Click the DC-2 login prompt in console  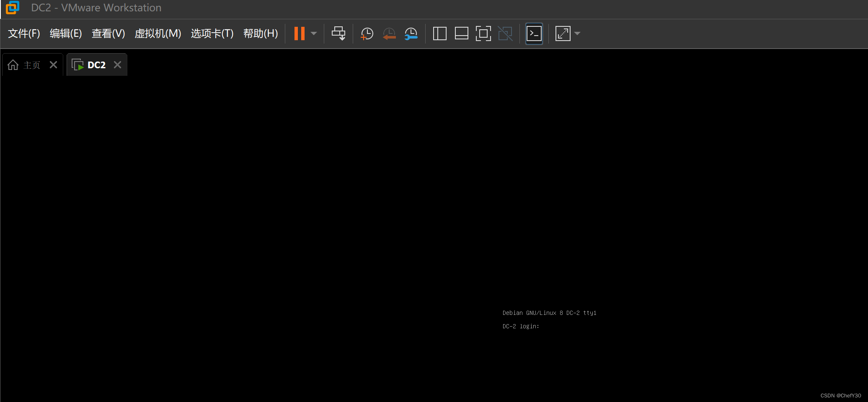point(521,326)
